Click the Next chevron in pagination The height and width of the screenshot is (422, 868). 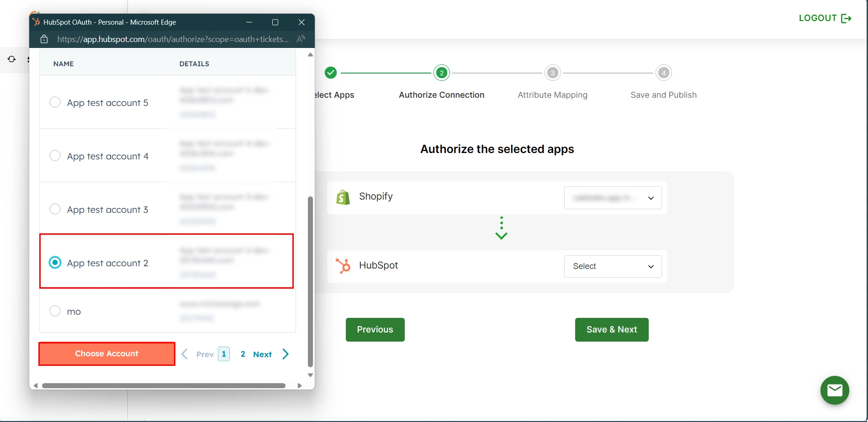tap(285, 353)
